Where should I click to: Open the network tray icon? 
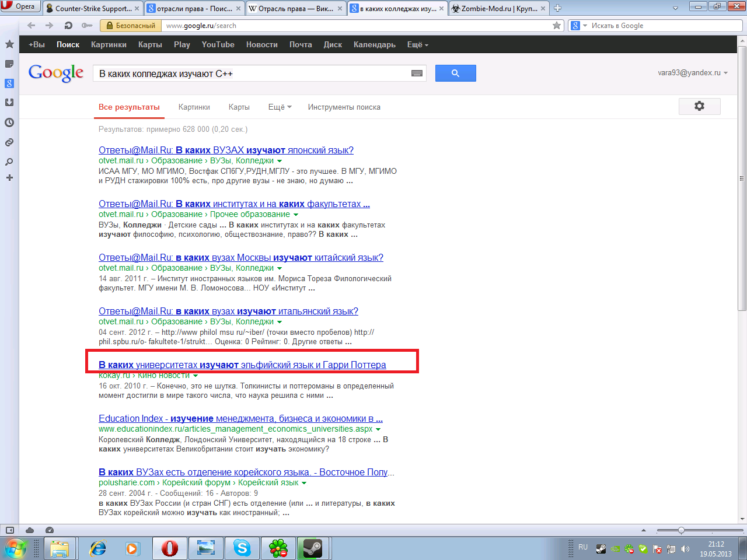pos(671,549)
